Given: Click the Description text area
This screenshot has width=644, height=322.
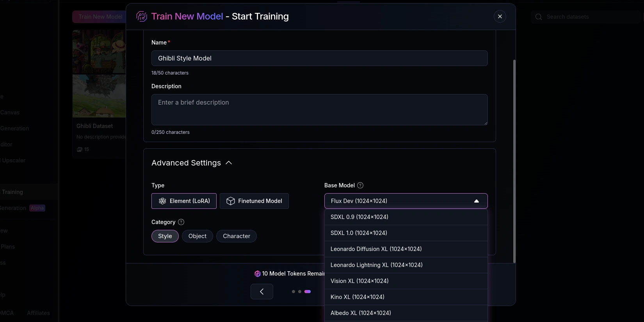Looking at the screenshot, I should [319, 110].
